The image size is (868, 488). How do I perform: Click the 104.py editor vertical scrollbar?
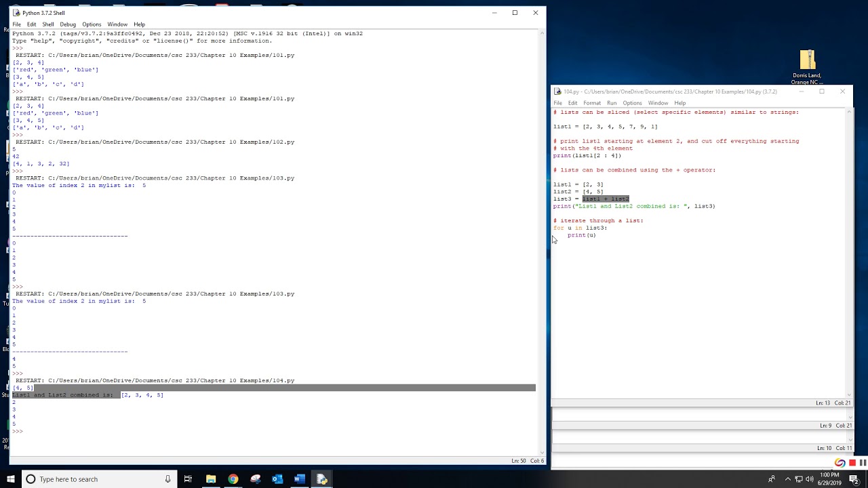tap(850, 252)
